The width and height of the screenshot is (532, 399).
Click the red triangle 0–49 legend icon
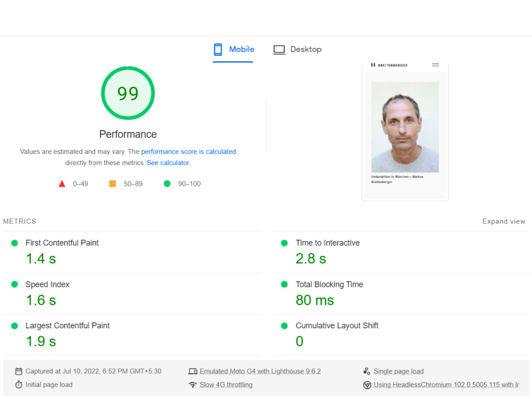[x=62, y=184]
